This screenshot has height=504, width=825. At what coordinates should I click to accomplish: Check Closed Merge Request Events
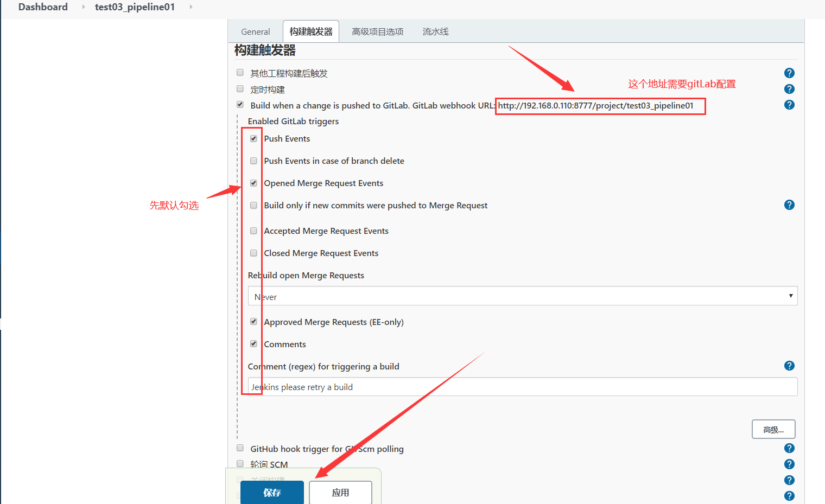coord(253,253)
